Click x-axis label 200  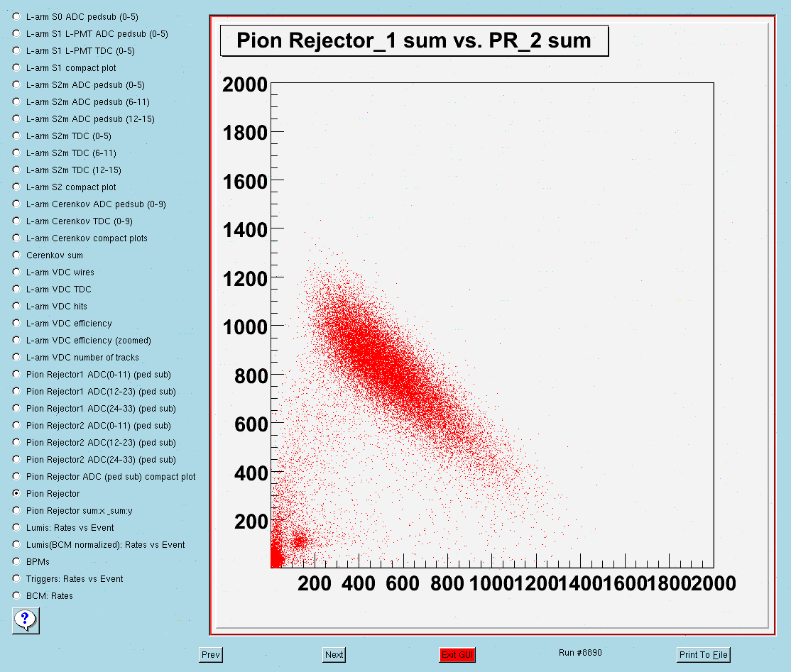(315, 583)
